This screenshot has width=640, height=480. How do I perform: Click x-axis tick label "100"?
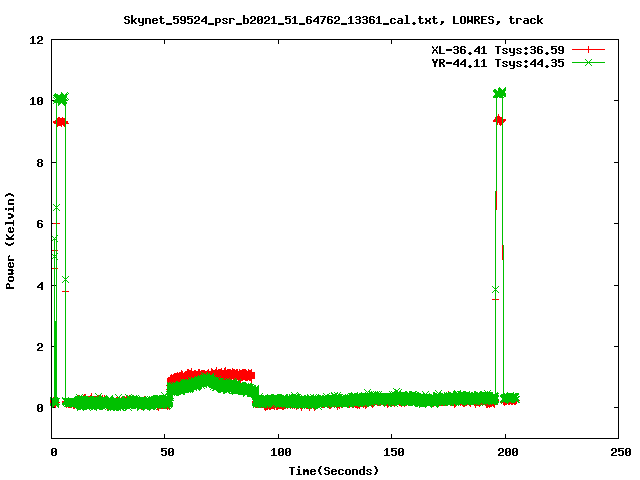[x=280, y=452]
